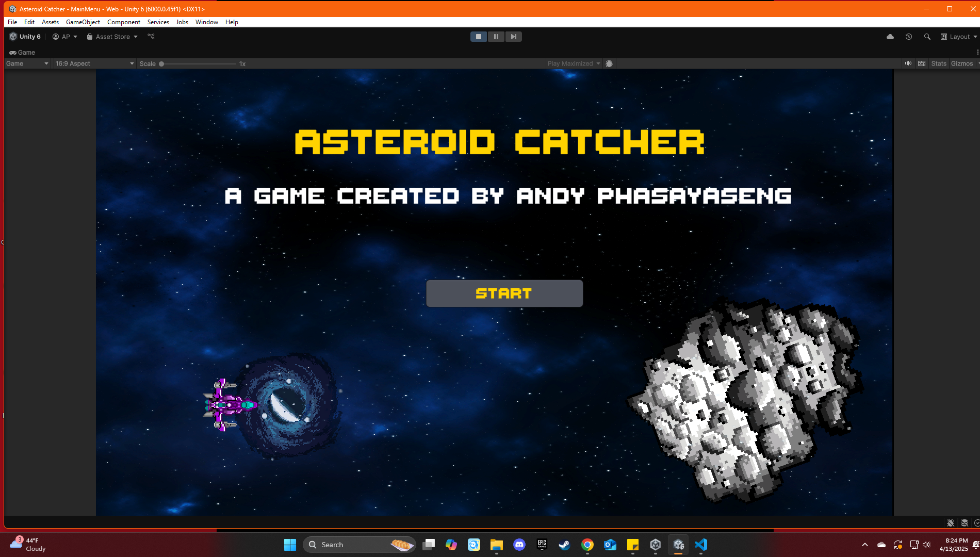Click the version history icon
980x557 pixels.
click(908, 37)
